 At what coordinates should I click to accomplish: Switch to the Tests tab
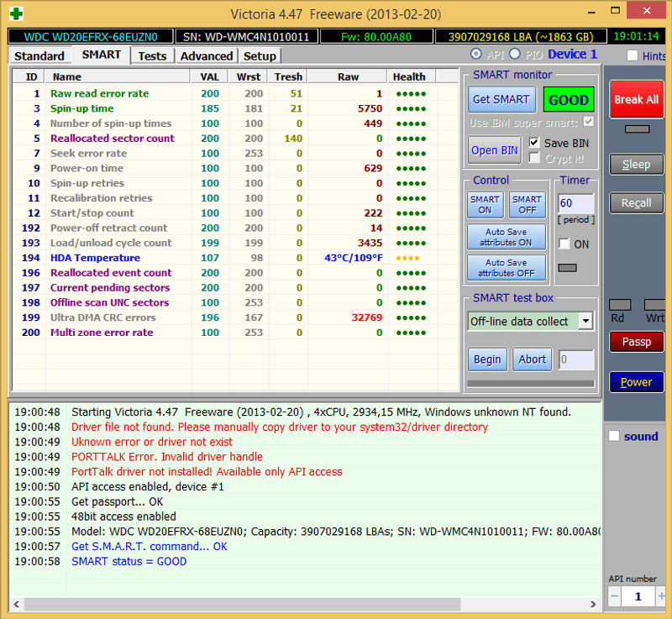152,55
